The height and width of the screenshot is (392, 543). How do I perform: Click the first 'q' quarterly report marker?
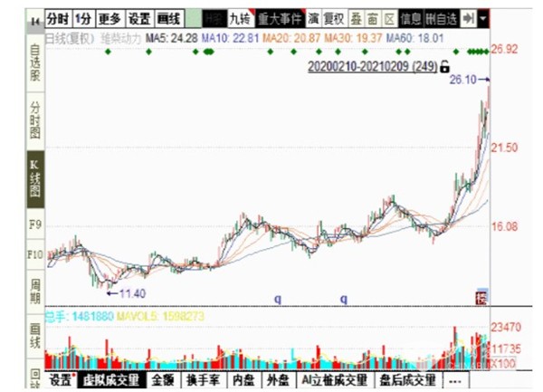click(278, 297)
